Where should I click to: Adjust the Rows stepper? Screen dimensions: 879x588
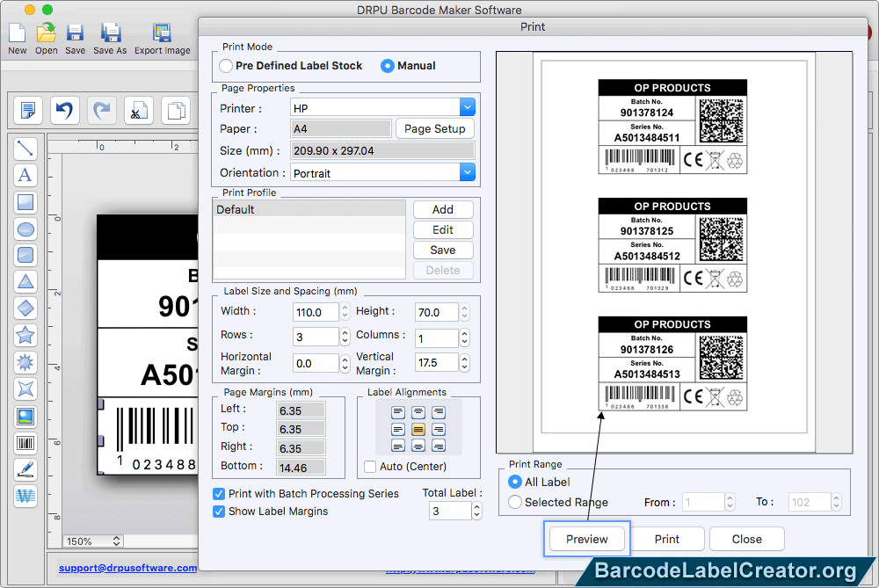[345, 337]
